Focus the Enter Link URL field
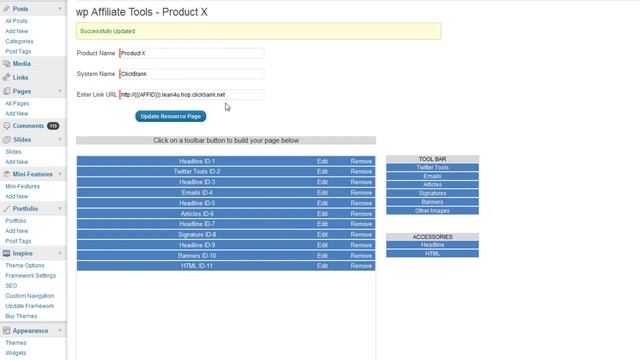This screenshot has height=360, width=640. (x=192, y=95)
